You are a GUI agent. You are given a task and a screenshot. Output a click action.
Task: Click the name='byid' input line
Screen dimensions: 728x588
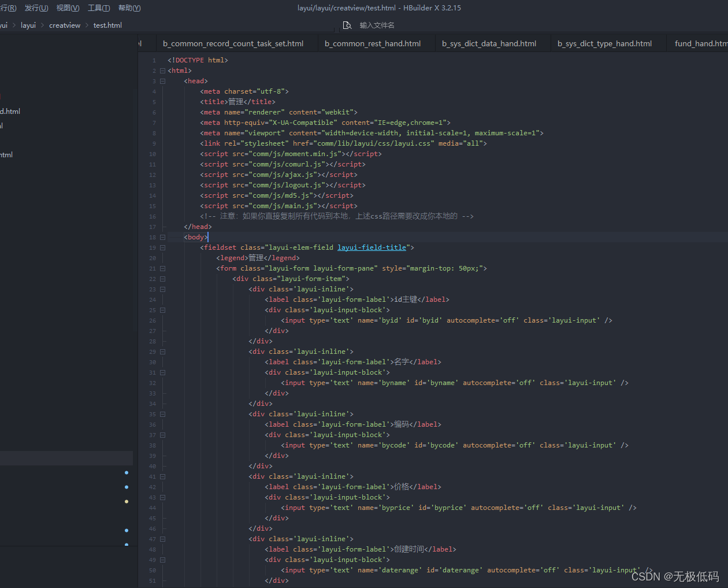coord(447,320)
